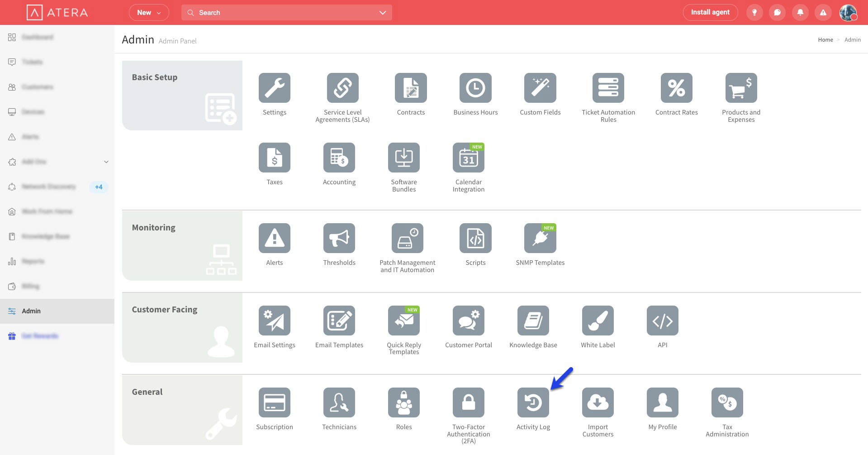868x455 pixels.
Task: Open Calendar Integration icon
Action: [469, 158]
